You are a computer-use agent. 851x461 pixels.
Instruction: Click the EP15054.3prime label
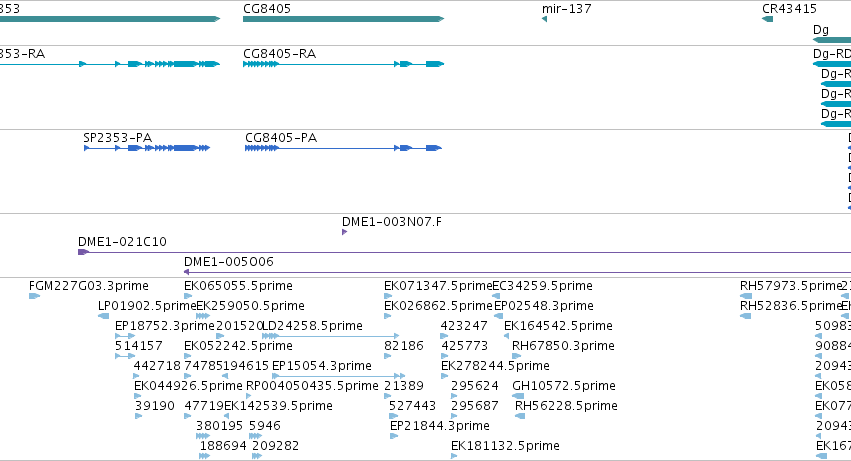coord(322,366)
